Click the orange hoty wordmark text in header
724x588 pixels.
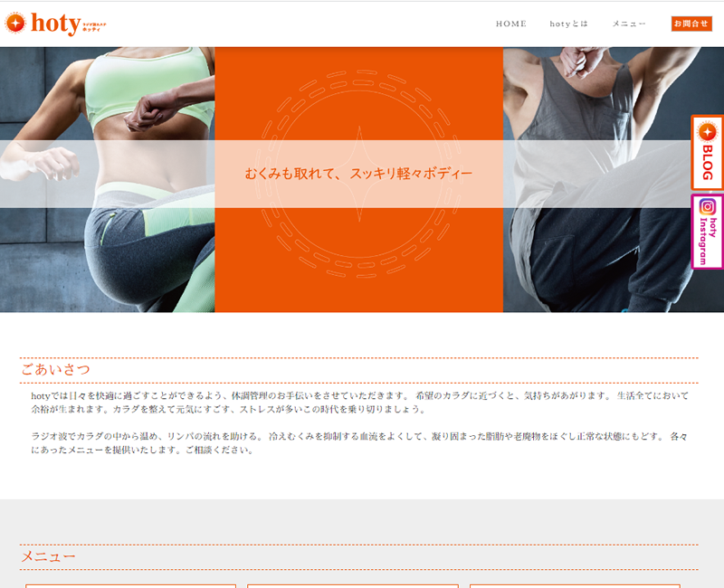(56, 24)
